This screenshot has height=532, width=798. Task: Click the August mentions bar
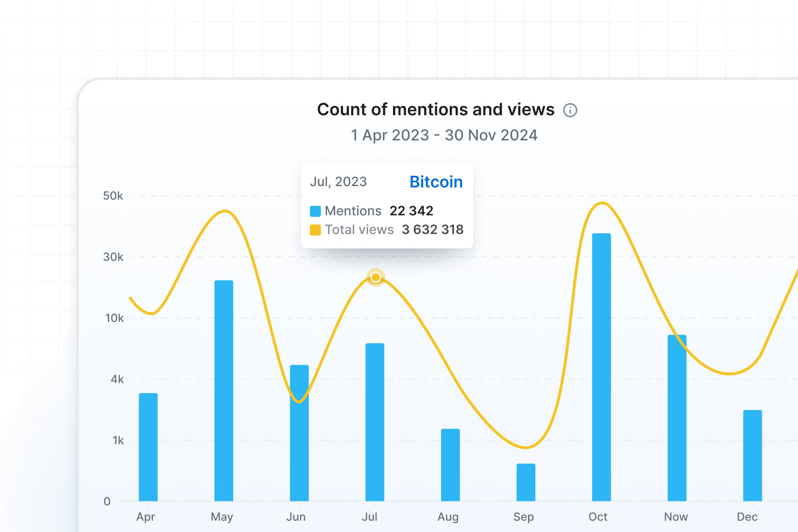pyautogui.click(x=450, y=464)
